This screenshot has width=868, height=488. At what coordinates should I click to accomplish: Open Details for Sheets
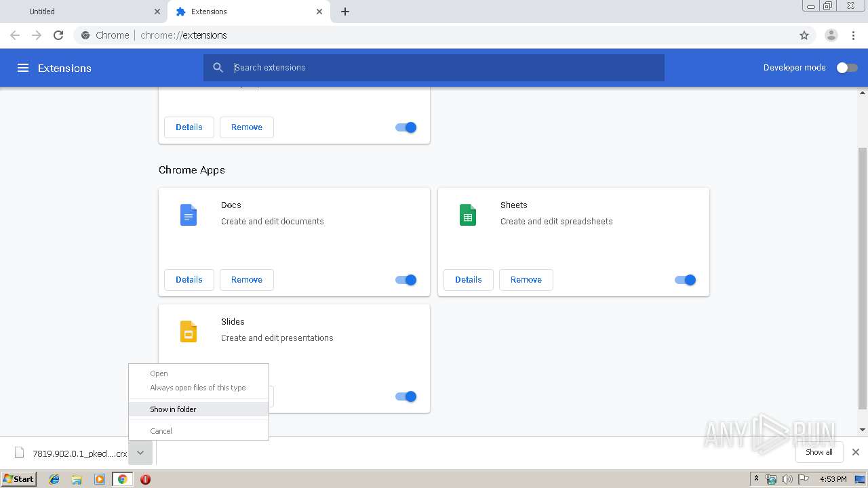[x=469, y=280]
